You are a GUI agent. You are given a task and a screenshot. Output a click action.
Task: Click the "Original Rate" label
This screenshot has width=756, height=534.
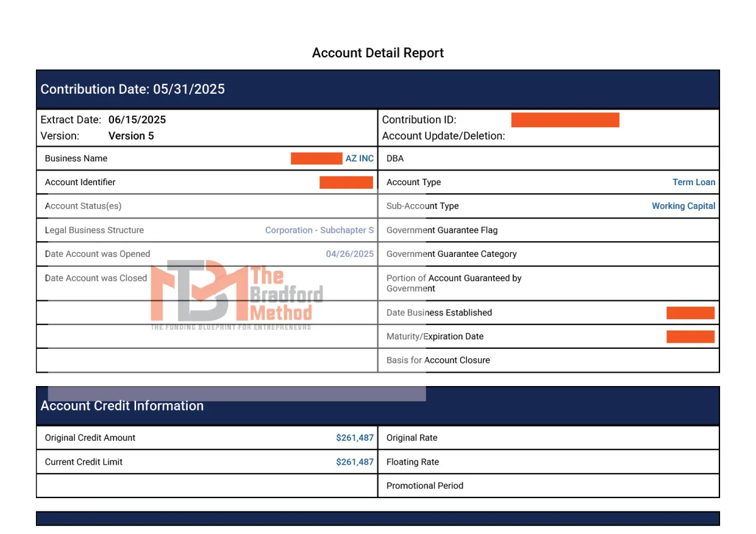pos(412,438)
